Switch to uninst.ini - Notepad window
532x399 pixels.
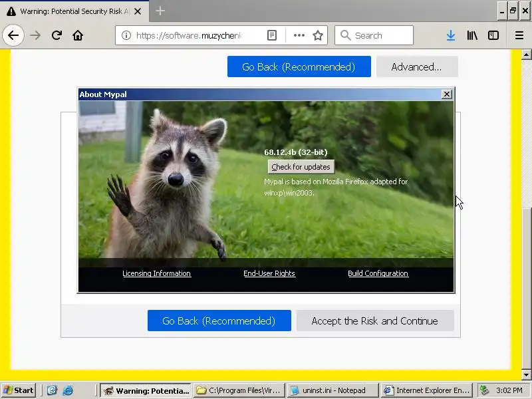(x=333, y=390)
